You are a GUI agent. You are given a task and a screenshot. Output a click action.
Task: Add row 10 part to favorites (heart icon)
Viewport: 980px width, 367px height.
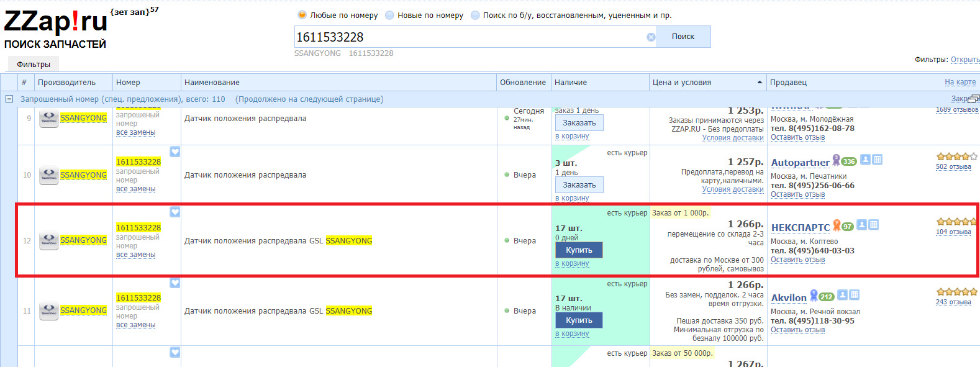pos(175,152)
